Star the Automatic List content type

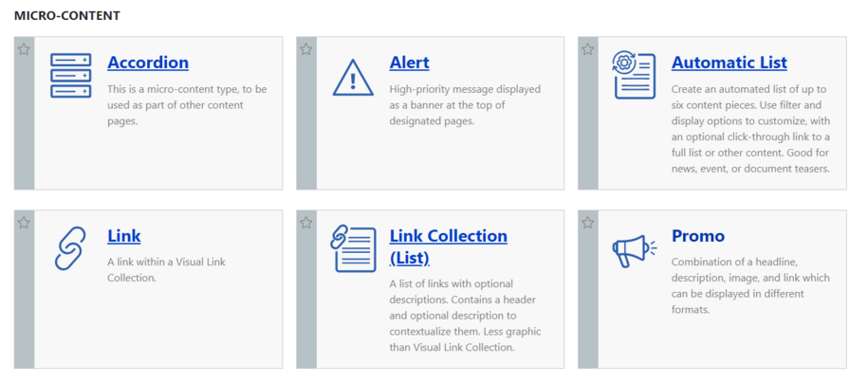pyautogui.click(x=588, y=49)
